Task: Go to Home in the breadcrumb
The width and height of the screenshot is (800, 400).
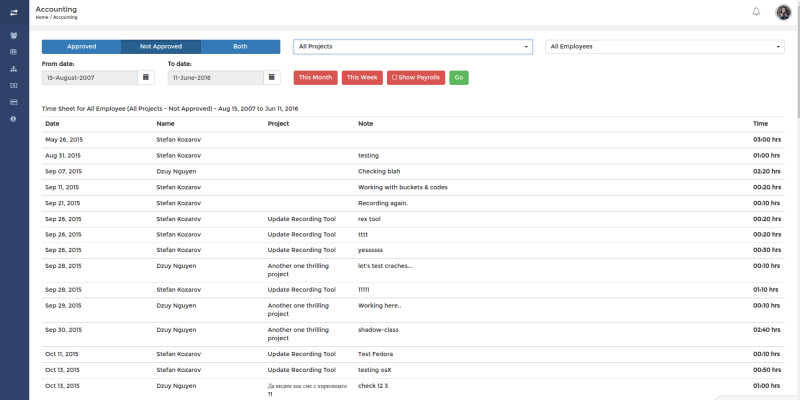Action: click(42, 17)
